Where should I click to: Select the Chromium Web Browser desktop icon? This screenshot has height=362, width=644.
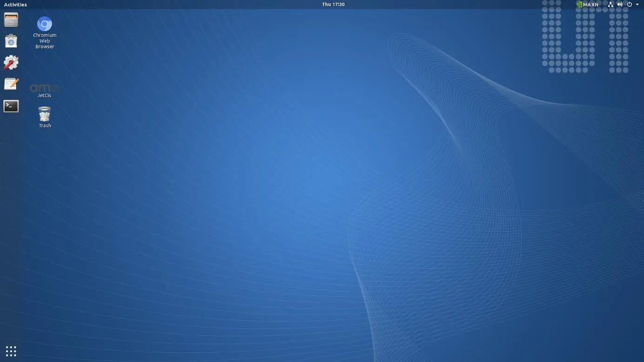pos(45,33)
